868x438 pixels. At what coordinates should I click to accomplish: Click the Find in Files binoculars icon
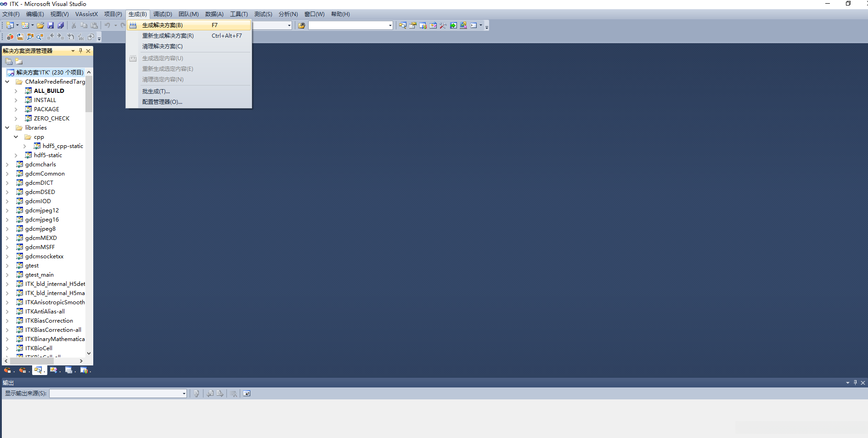coord(301,25)
